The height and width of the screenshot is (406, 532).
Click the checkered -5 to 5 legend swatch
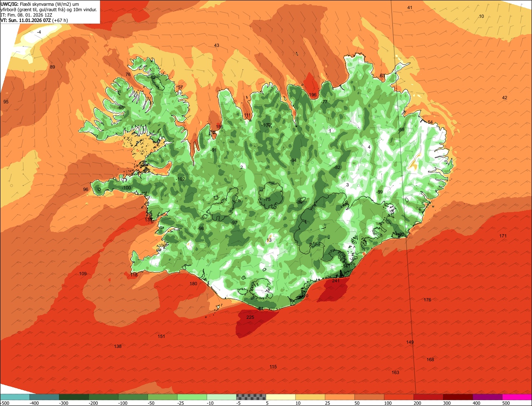click(251, 397)
